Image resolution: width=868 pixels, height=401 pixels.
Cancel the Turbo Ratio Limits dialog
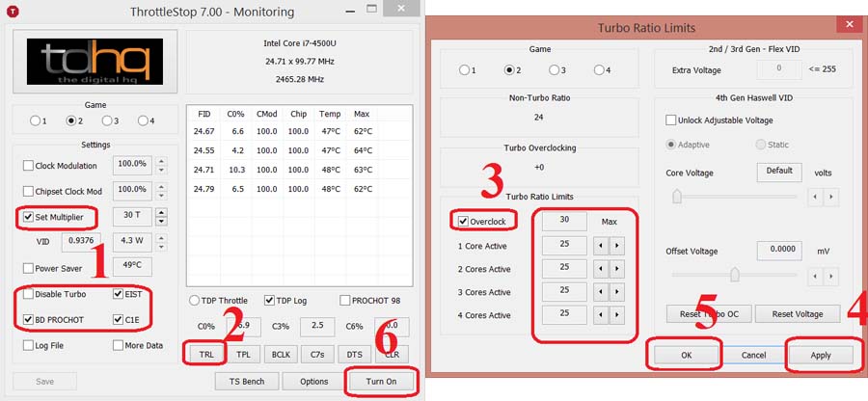pyautogui.click(x=753, y=355)
